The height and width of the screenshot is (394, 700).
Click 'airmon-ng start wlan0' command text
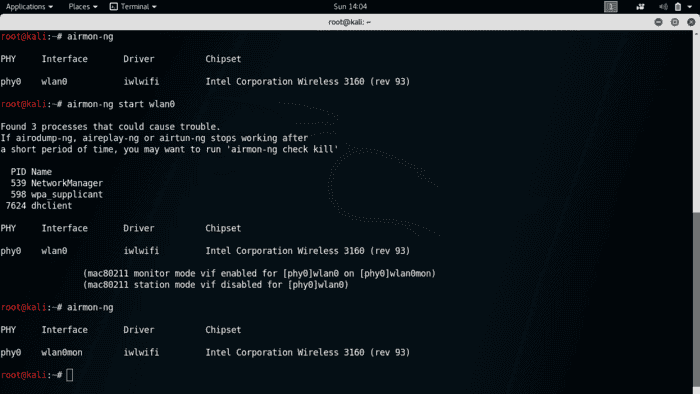(121, 104)
